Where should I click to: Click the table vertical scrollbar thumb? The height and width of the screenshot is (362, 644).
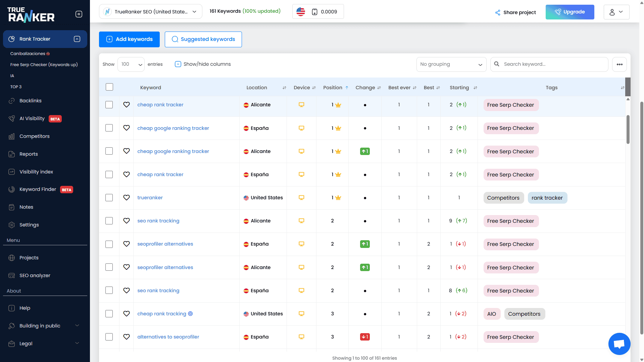pos(628,130)
